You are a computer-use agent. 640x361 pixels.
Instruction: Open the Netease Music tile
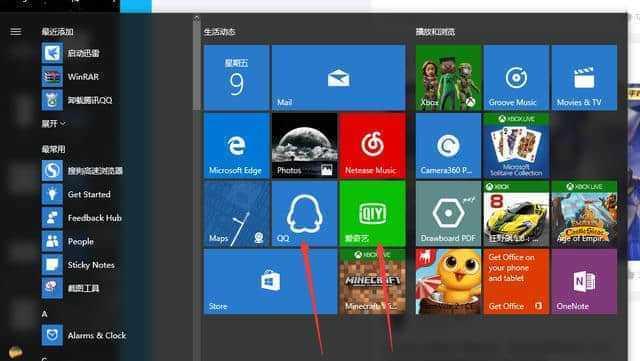[x=372, y=146]
